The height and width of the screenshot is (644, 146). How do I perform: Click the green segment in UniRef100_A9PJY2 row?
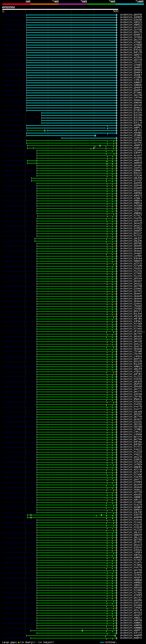click(x=36, y=130)
